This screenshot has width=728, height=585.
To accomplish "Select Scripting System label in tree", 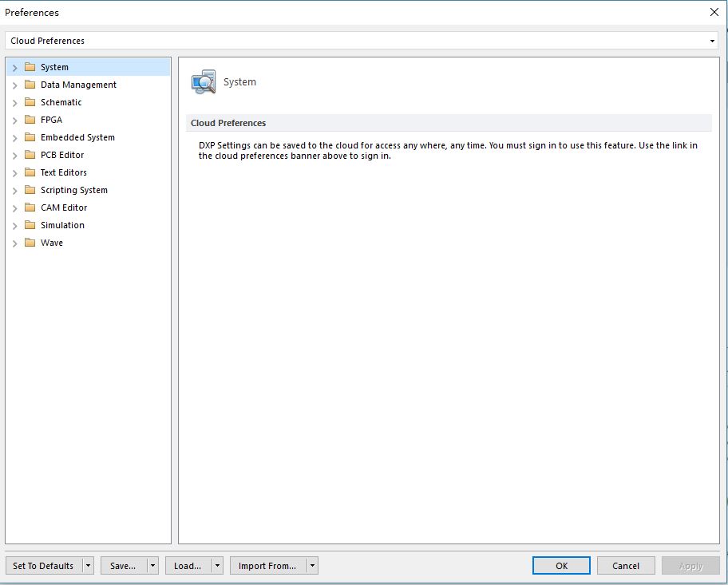I will tap(73, 190).
